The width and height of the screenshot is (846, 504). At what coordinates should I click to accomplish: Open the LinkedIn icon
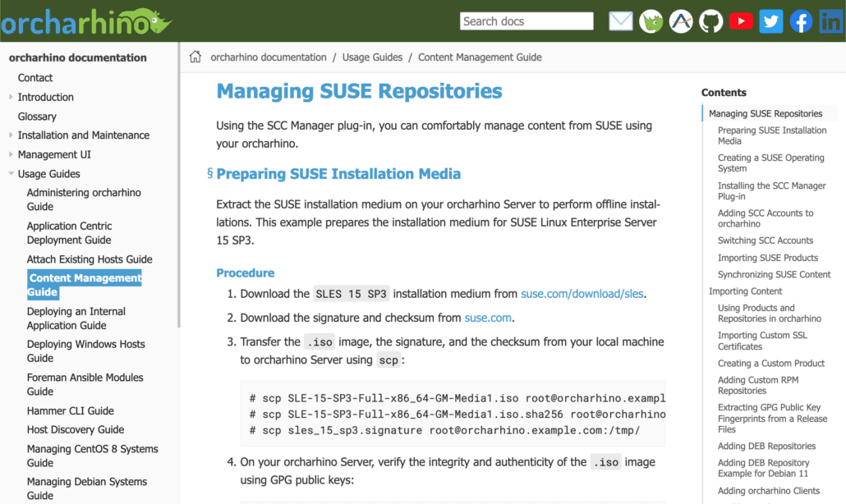[x=831, y=21]
